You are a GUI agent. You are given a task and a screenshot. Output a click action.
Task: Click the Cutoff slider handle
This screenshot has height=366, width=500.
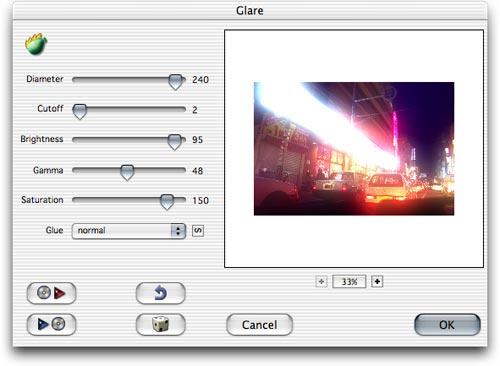click(80, 111)
